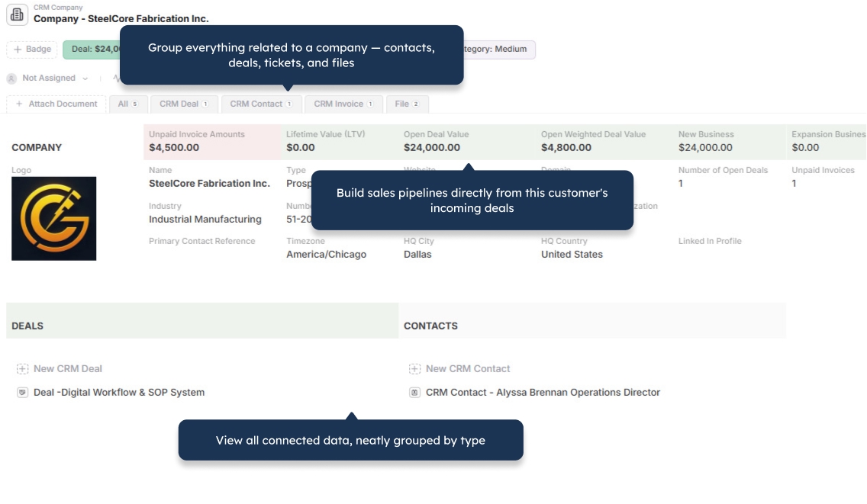Click the HQ City Dallas value
This screenshot has height=504, width=867.
(x=417, y=255)
